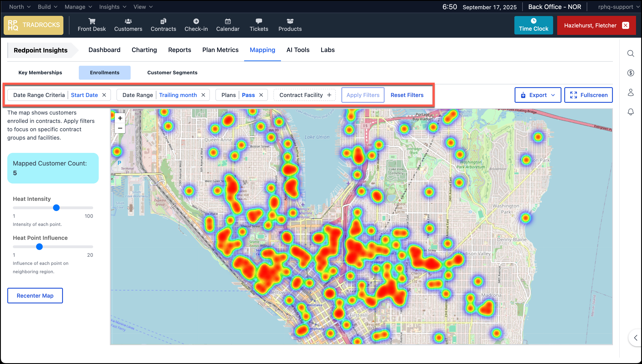
Task: Close the Hazlehurst, Fletcher user badge
Action: [626, 25]
